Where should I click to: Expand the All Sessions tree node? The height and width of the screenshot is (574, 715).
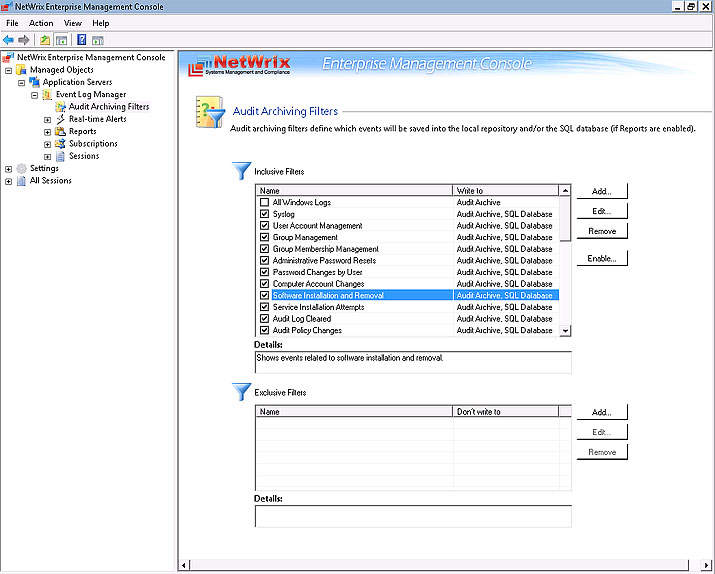9,181
